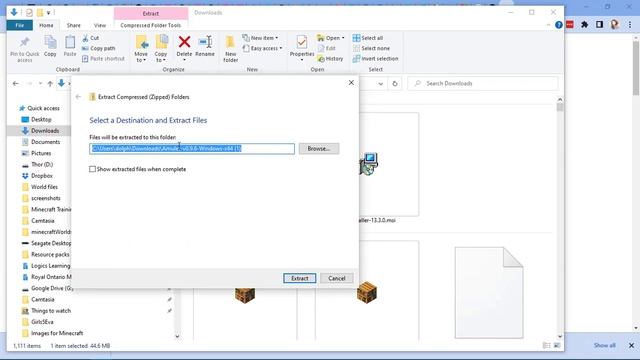640x360 pixels.
Task: Open screenshots folder in sidebar
Action: tap(45, 198)
